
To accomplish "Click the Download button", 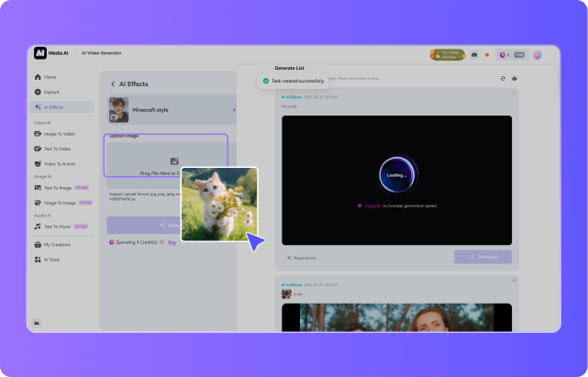I will click(483, 257).
